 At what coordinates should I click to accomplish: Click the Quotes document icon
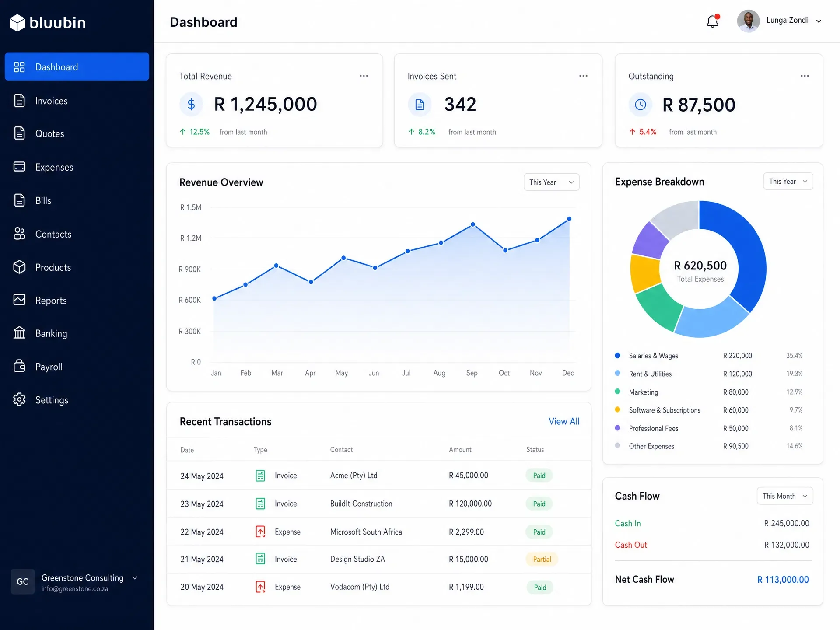tap(19, 133)
